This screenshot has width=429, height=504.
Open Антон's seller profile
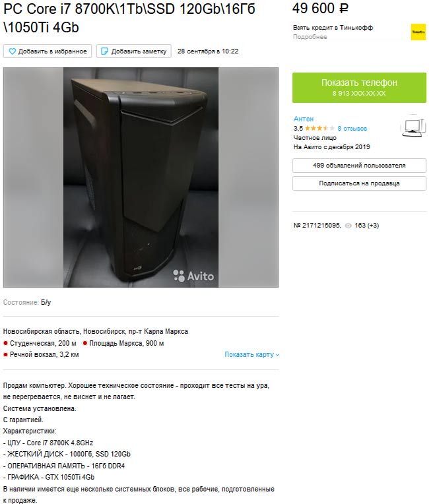pos(303,119)
